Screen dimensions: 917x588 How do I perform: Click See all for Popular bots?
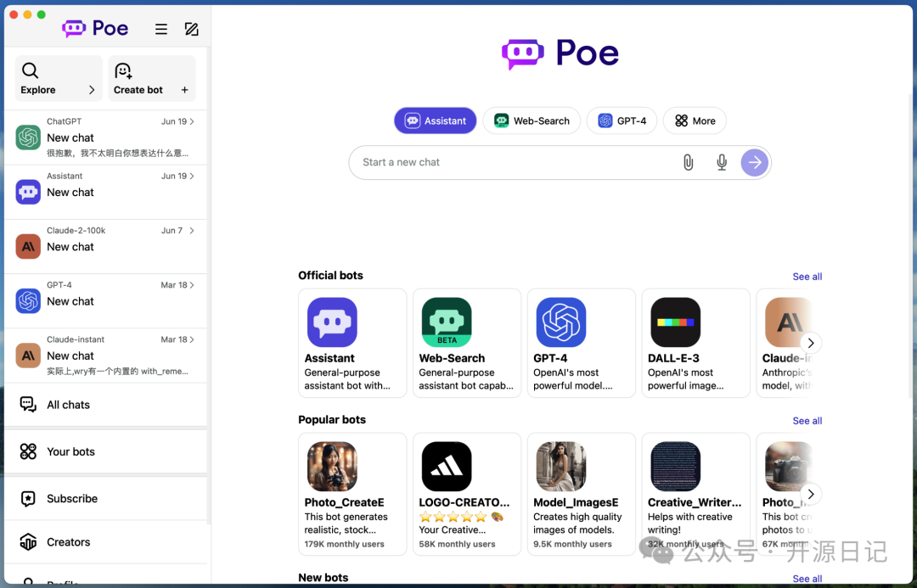[807, 421]
